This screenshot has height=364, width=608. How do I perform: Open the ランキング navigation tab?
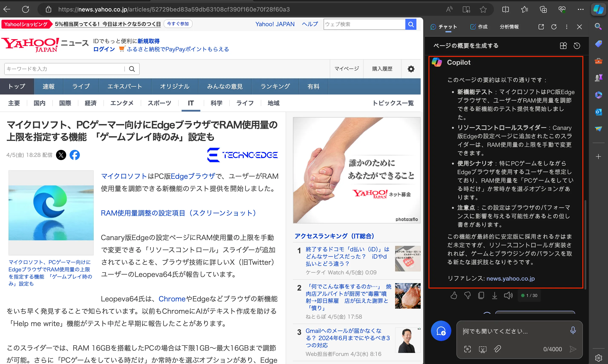(x=275, y=86)
